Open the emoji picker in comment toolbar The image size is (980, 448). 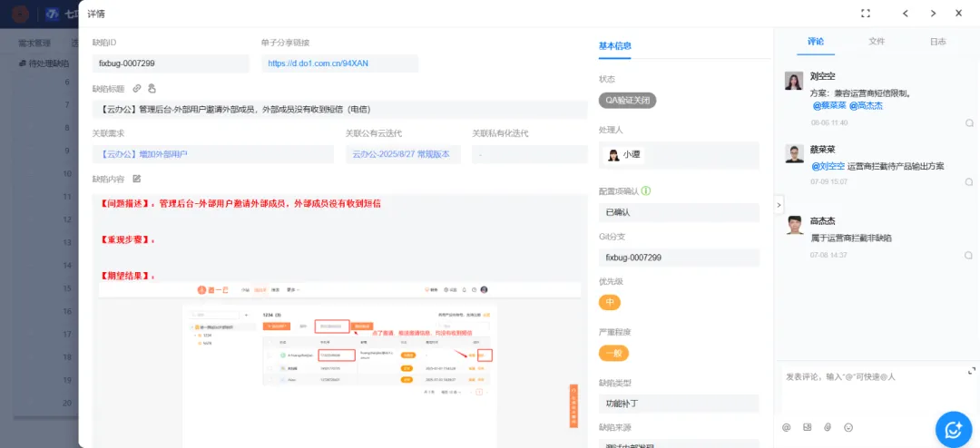[848, 427]
